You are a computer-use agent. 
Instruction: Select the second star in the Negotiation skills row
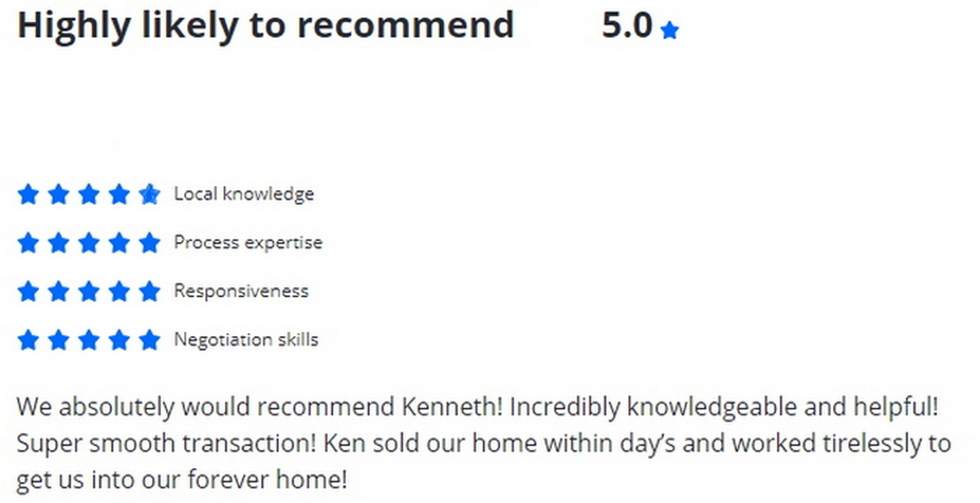[59, 340]
